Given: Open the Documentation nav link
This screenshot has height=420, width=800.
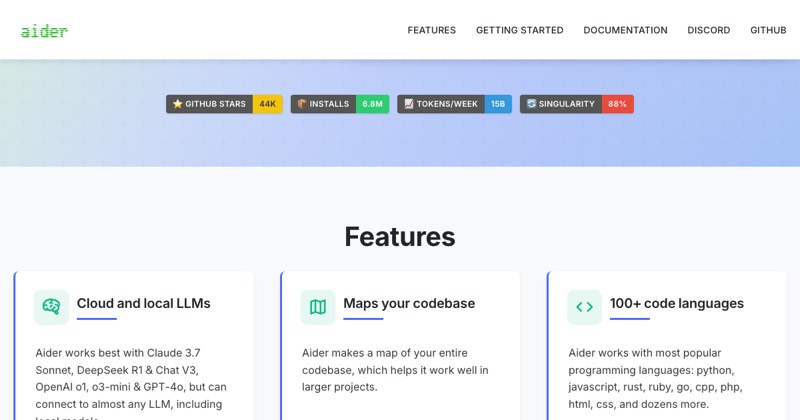Looking at the screenshot, I should click(625, 30).
